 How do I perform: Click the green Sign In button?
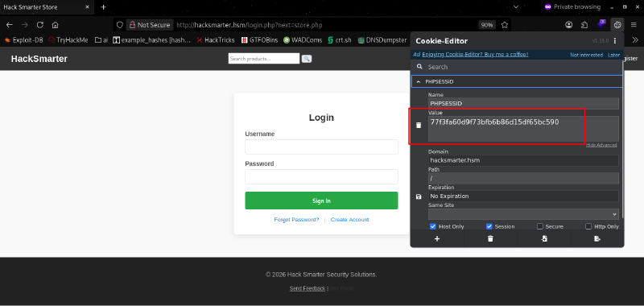[321, 201]
